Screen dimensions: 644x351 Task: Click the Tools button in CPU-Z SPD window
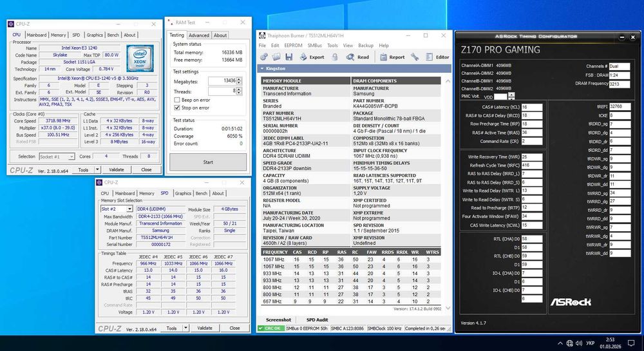171,328
